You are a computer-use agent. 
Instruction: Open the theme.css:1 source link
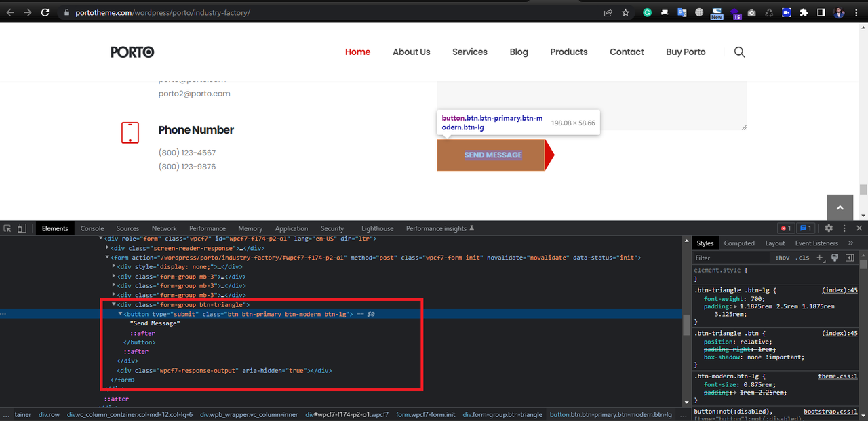tap(837, 376)
